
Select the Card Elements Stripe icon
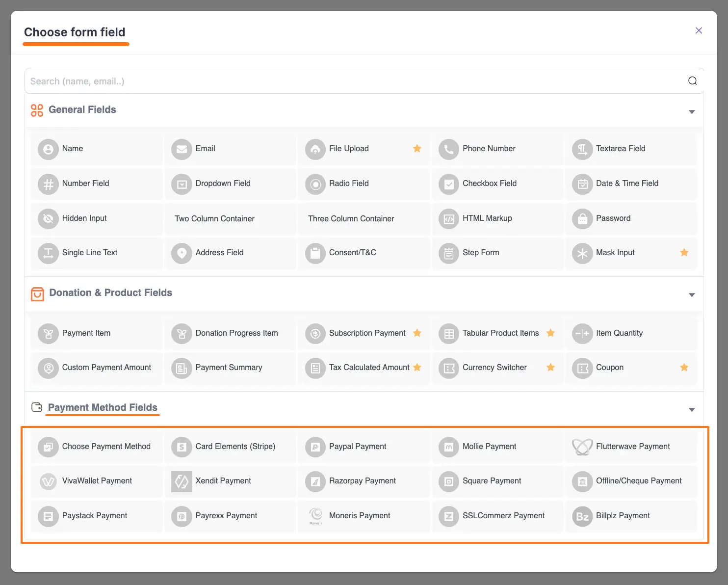182,447
